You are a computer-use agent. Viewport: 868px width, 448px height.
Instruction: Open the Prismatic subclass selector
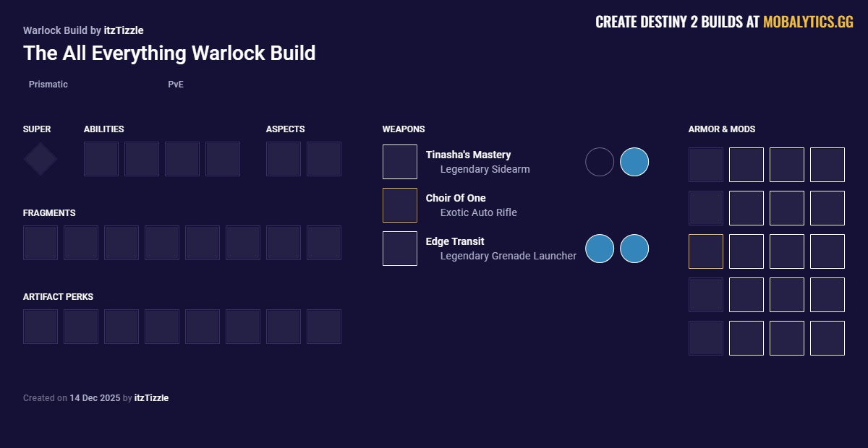click(x=48, y=85)
